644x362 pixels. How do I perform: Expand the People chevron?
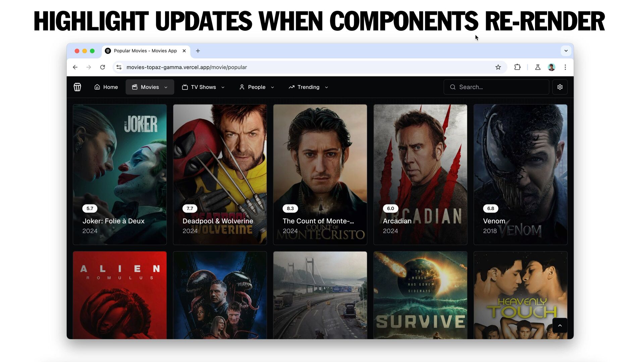point(272,87)
